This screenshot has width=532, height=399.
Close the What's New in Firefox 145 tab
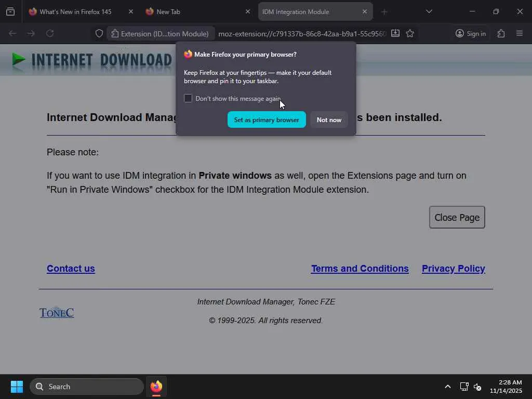click(x=131, y=11)
